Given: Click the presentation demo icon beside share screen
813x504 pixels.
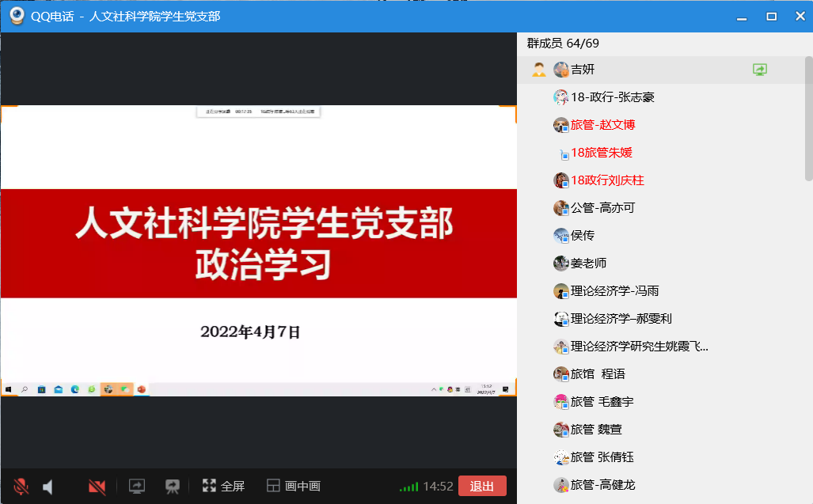Looking at the screenshot, I should point(172,486).
